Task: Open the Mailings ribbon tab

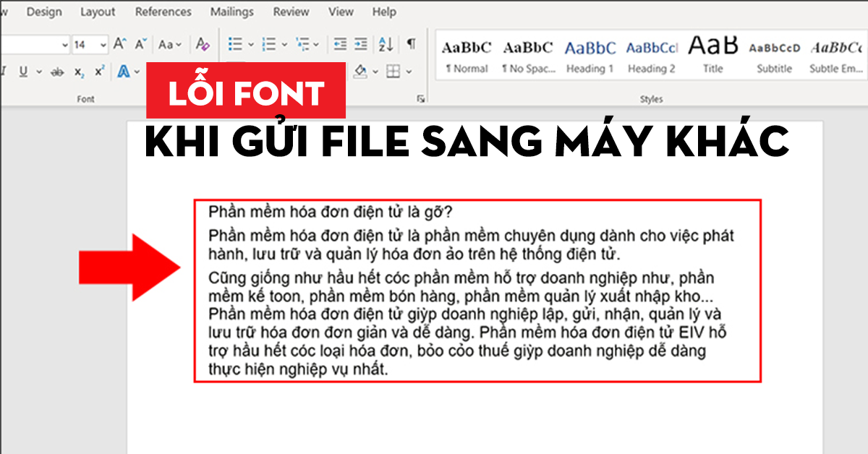Action: click(x=231, y=12)
